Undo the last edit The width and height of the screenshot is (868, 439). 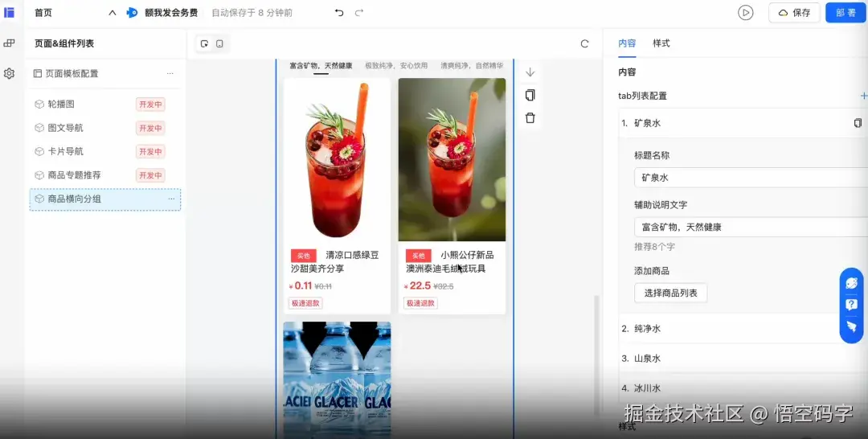coord(339,12)
